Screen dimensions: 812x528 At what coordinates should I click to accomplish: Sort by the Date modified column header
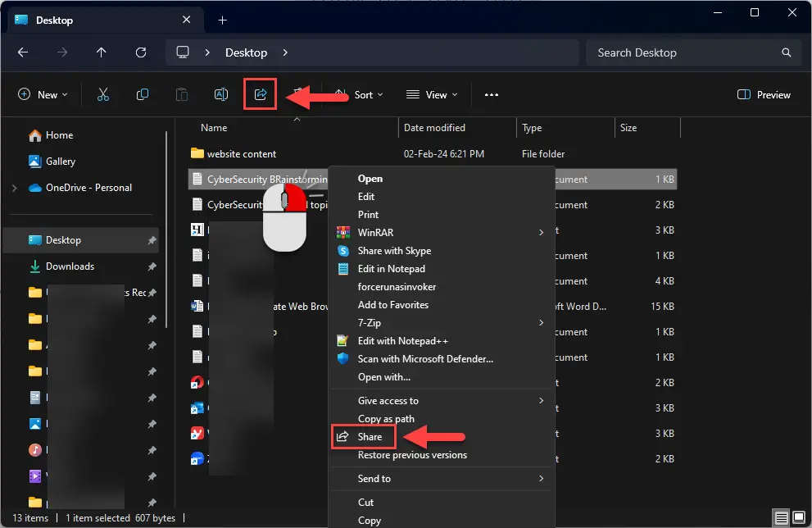434,128
